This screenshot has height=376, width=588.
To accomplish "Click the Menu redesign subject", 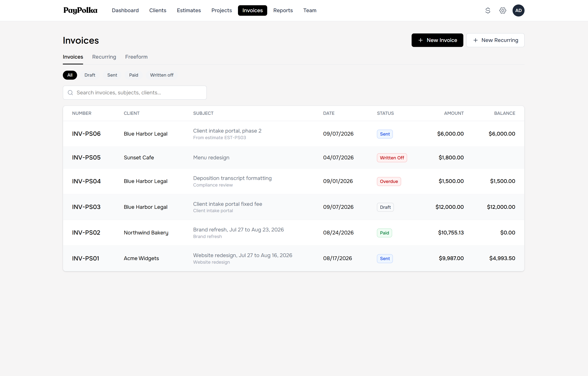I will click(x=211, y=157).
